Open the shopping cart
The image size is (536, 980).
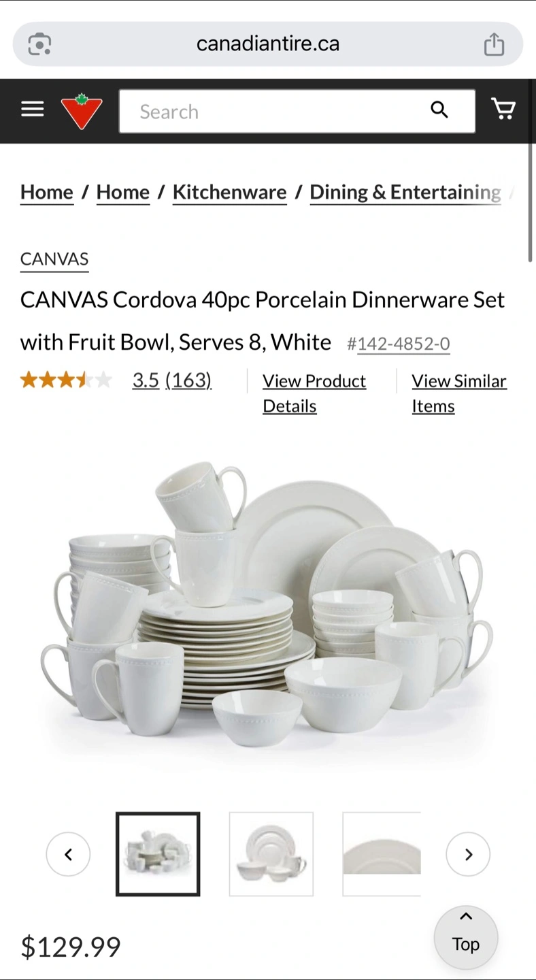(x=503, y=109)
